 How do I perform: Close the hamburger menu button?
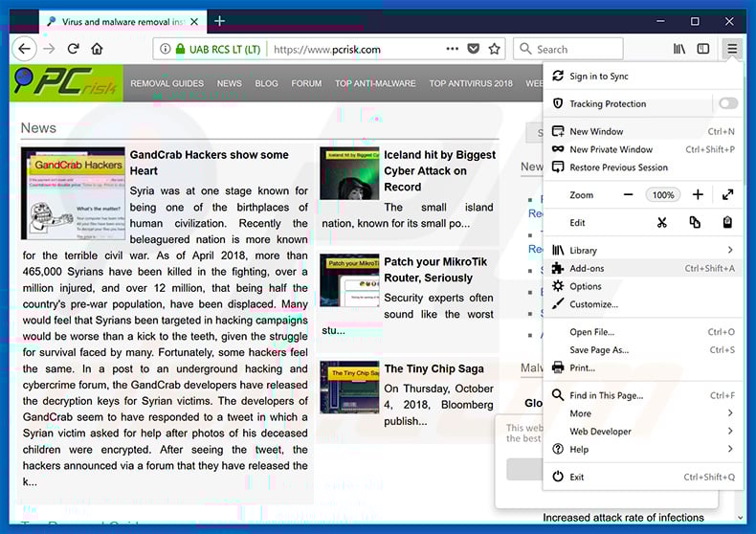[x=732, y=49]
